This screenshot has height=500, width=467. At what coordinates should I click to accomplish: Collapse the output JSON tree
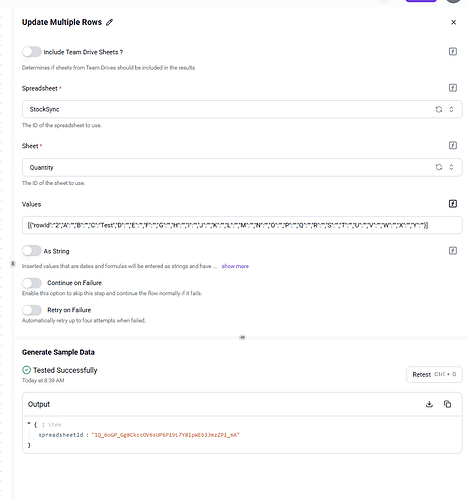29,424
